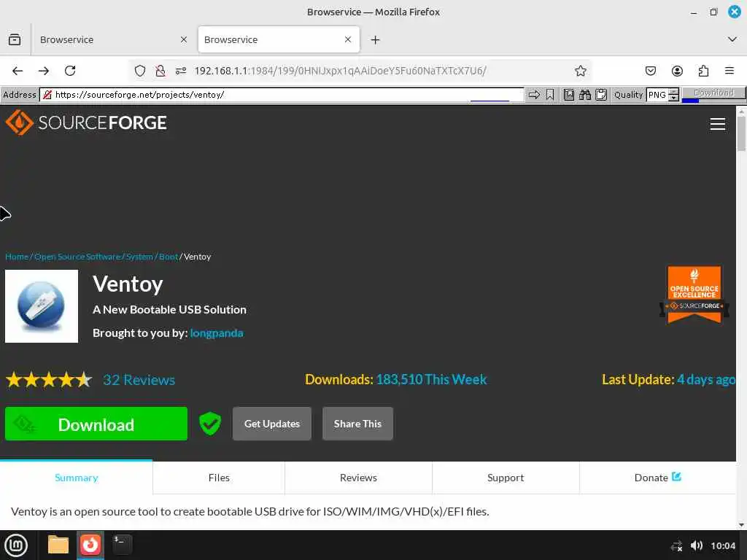
Task: Click the Browservice Go arrow button
Action: 534,95
